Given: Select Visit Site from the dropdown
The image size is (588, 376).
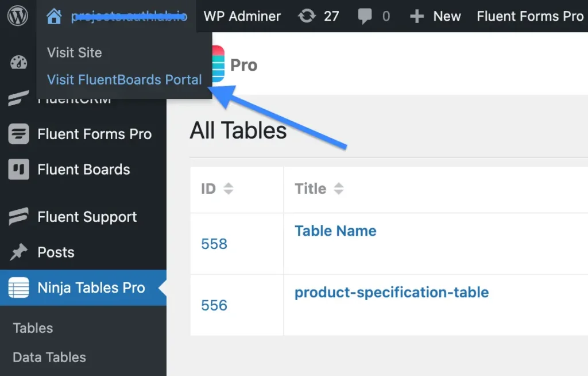Looking at the screenshot, I should click(x=74, y=52).
